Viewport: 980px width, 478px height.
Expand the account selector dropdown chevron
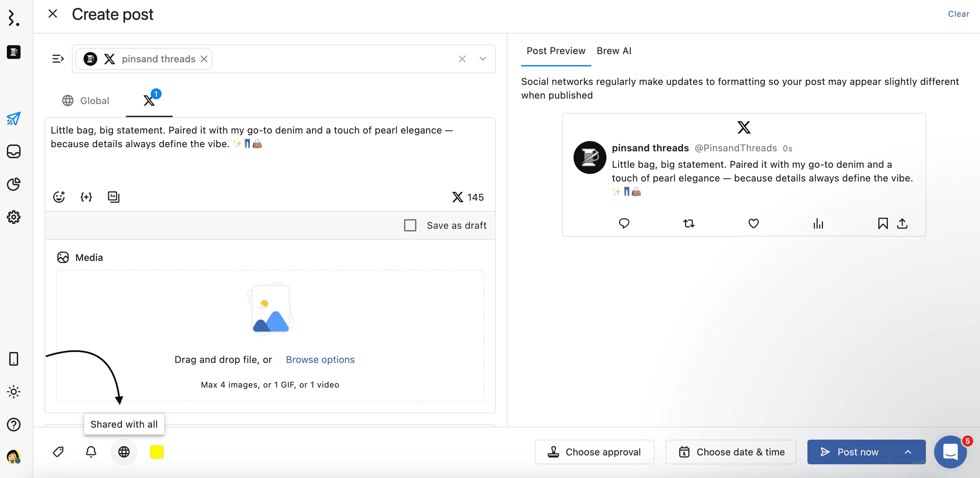(x=482, y=59)
